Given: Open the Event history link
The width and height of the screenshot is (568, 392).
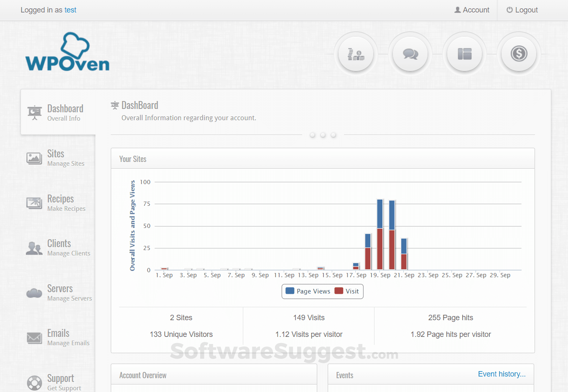Looking at the screenshot, I should 502,374.
